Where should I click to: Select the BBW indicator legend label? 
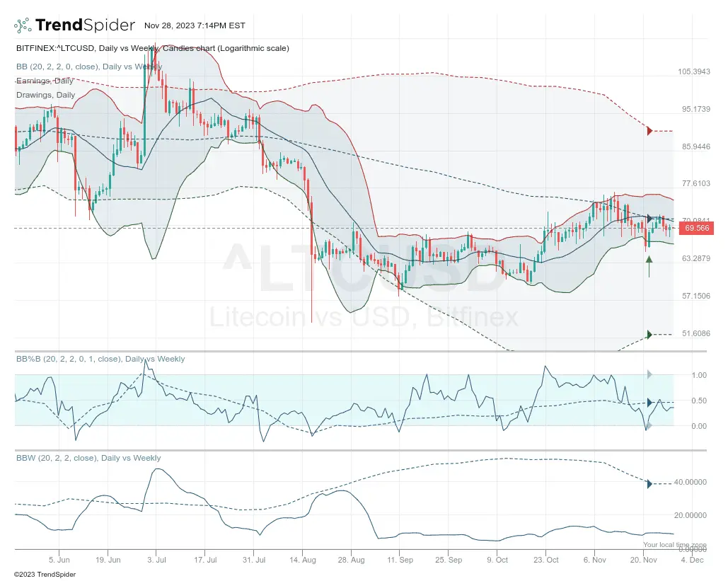(87, 458)
